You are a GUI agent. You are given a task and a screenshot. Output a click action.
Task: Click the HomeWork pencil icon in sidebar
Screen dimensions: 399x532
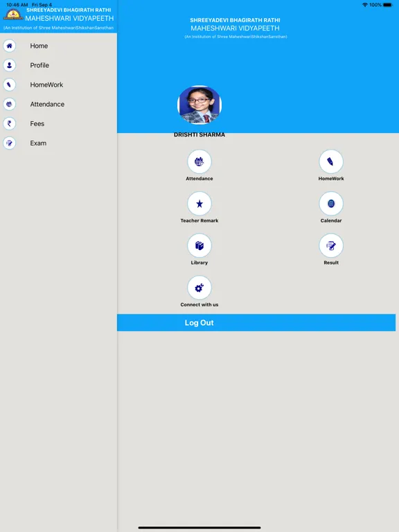click(x=10, y=85)
